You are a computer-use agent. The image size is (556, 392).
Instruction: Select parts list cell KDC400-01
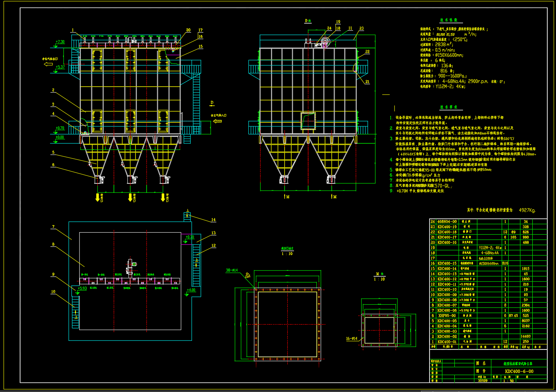447,342
